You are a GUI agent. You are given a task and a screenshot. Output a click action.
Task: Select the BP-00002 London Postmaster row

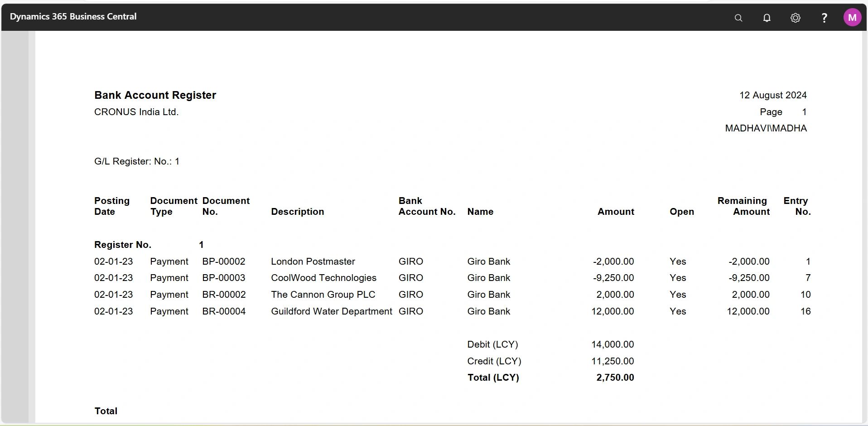pyautogui.click(x=313, y=261)
